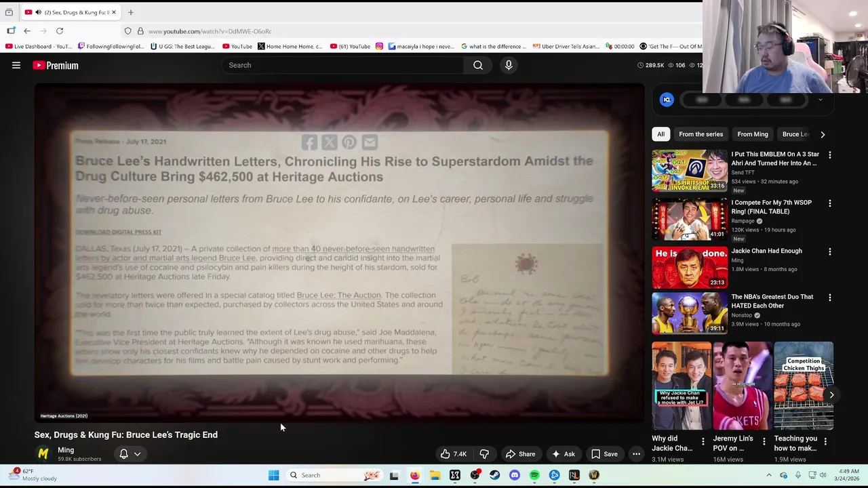The height and width of the screenshot is (488, 868).
Task: Open options for Jackie Chan short
Action: click(x=703, y=442)
